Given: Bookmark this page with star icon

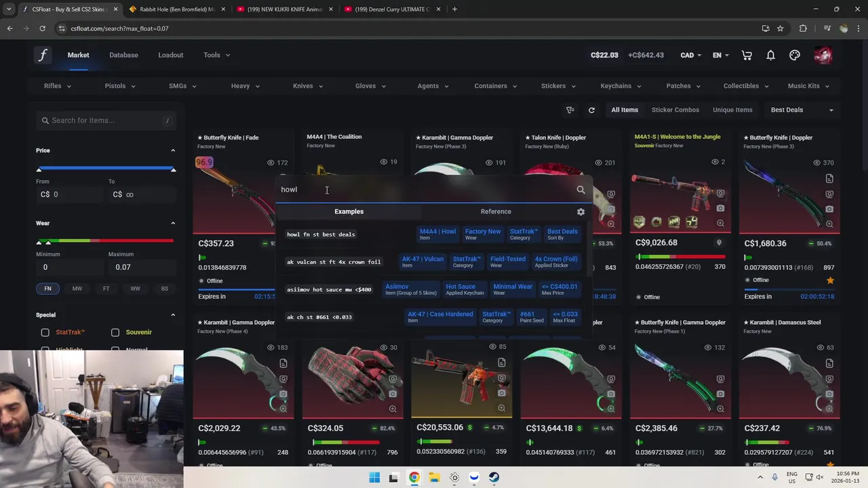Looking at the screenshot, I should [x=781, y=28].
